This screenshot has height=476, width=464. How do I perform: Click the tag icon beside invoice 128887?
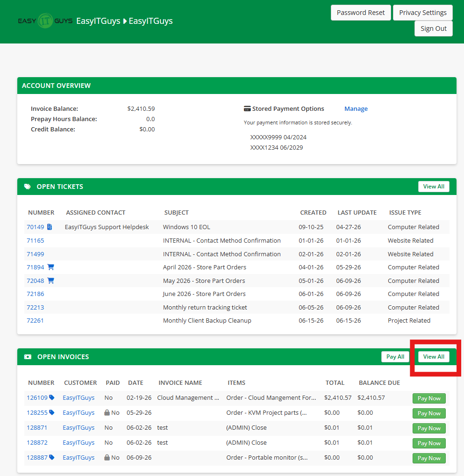[52, 457]
